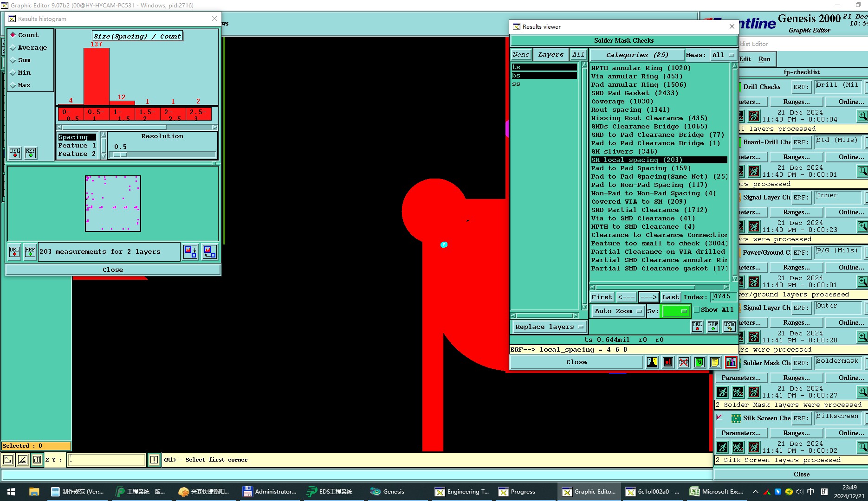Click right arrow of histogram horizontal scrollbar

click(x=214, y=127)
